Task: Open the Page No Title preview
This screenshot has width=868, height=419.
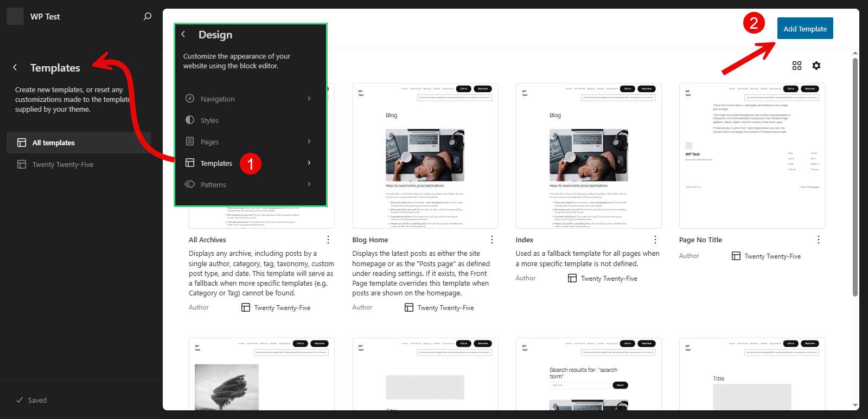Action: 752,156
